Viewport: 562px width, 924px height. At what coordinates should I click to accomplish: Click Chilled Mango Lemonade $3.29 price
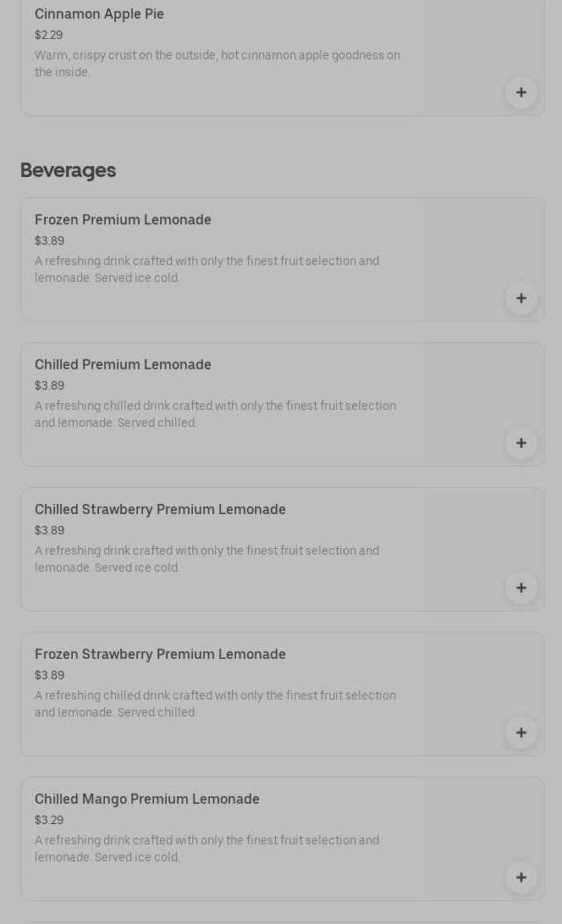tap(48, 820)
